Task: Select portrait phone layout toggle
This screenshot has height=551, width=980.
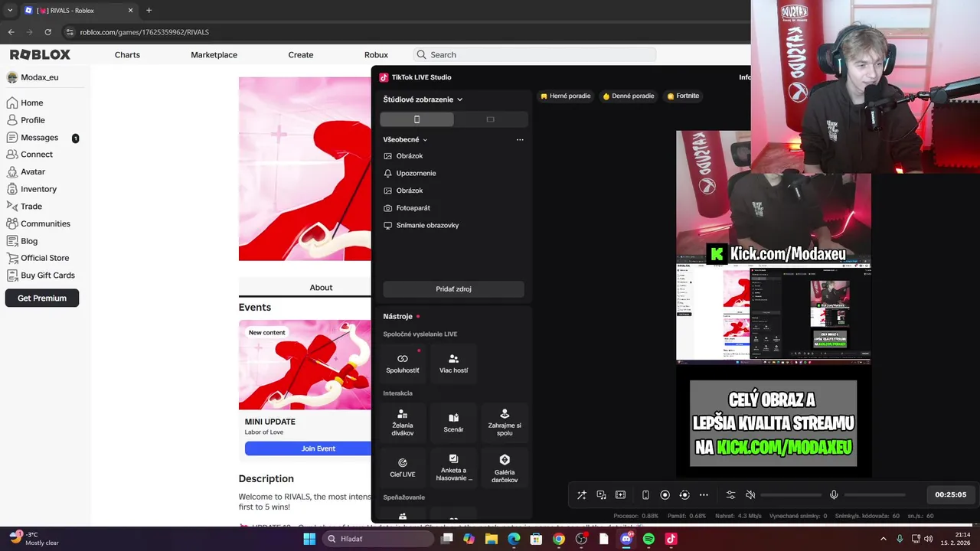Action: click(417, 119)
